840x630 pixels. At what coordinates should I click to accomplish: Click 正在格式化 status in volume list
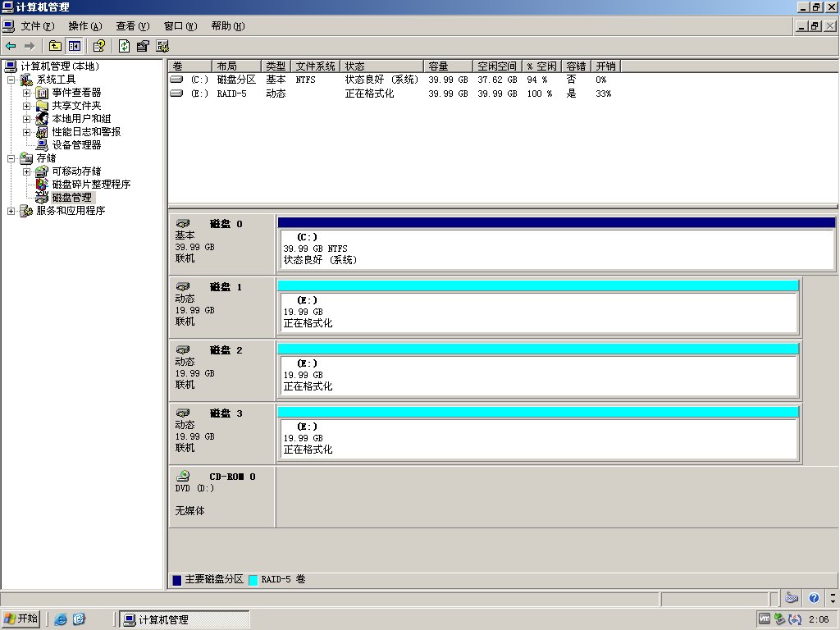point(369,94)
